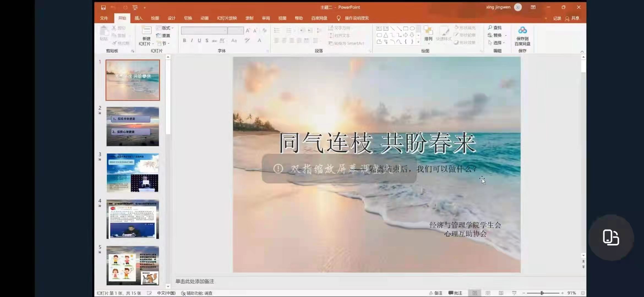The height and width of the screenshot is (297, 644).
Task: Expand the Layout (版式) dropdown
Action: click(x=165, y=28)
